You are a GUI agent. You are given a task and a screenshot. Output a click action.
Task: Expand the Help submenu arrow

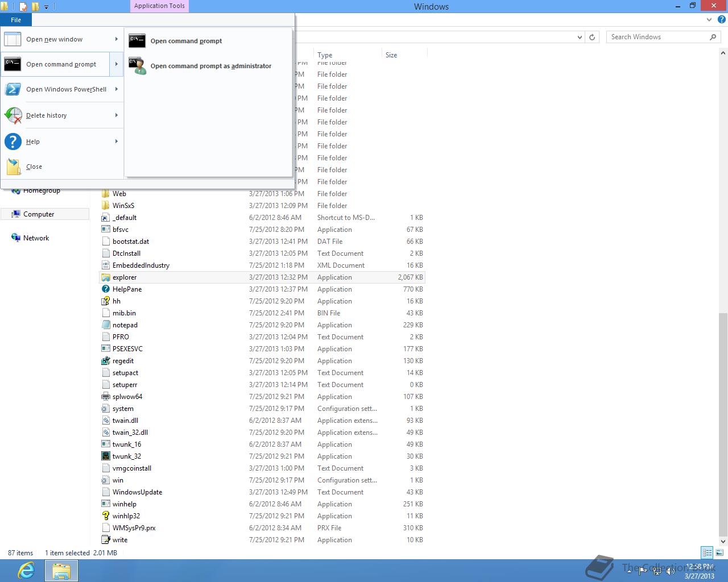coord(116,142)
